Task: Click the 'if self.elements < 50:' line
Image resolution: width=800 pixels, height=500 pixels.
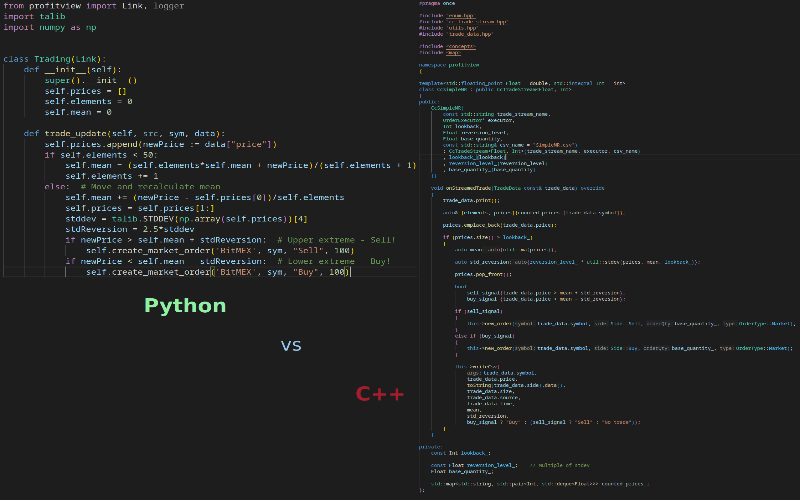Action: pos(101,155)
